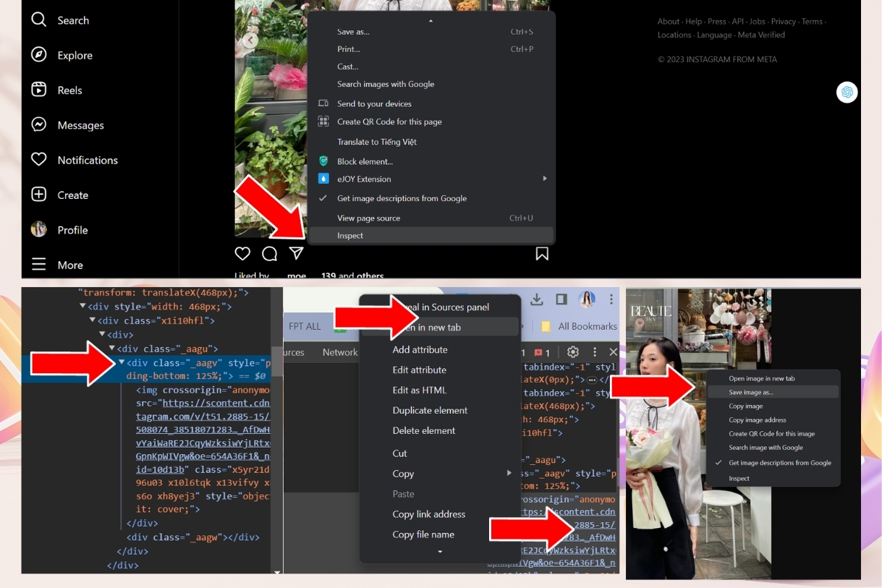
Task: Open Chrome's three-dot menu
Action: pos(611,299)
